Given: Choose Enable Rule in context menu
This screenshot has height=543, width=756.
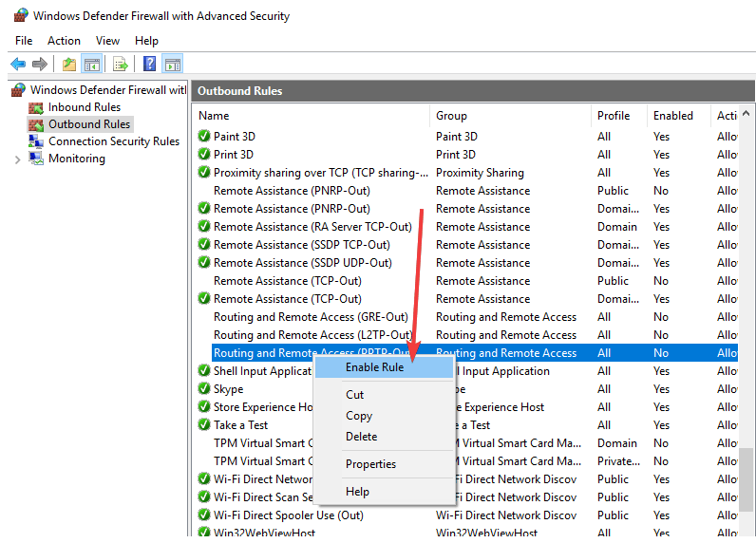Looking at the screenshot, I should point(384,367).
